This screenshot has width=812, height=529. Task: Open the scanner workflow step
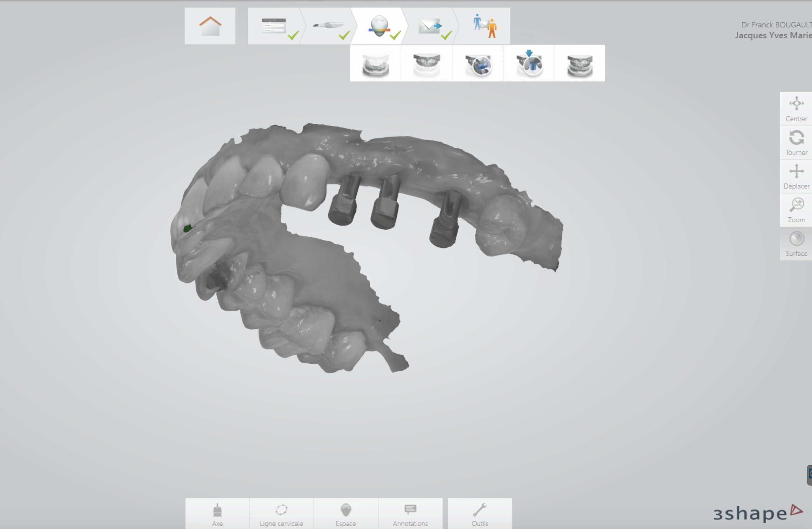[x=327, y=26]
